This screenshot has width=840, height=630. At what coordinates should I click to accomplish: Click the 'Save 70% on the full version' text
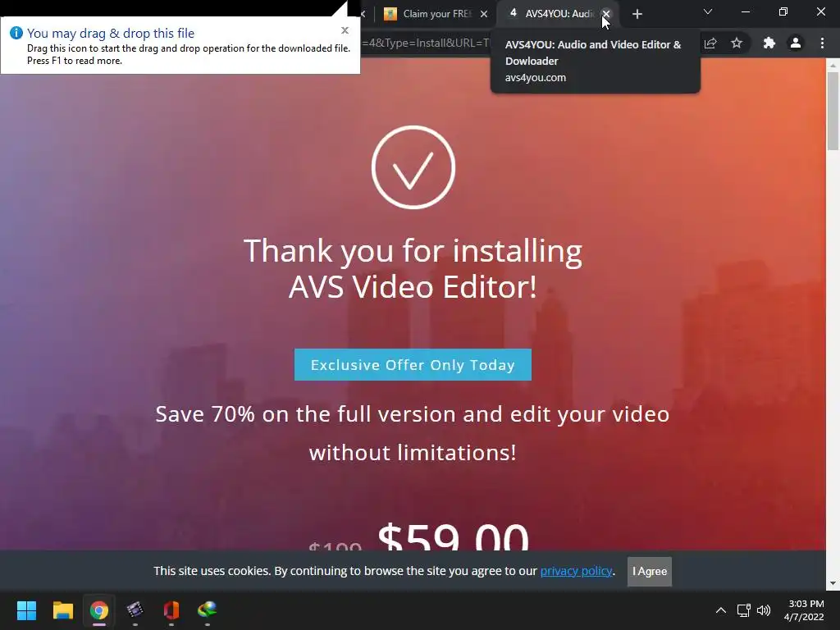tap(413, 433)
